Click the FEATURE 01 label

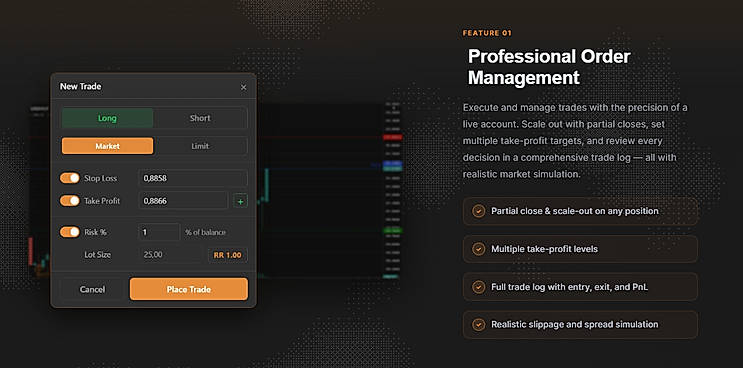tap(487, 33)
